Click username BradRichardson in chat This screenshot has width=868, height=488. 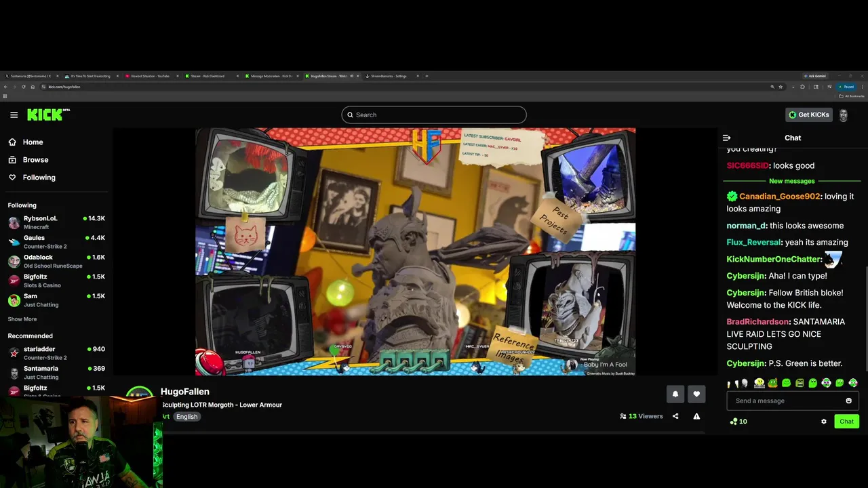click(757, 322)
